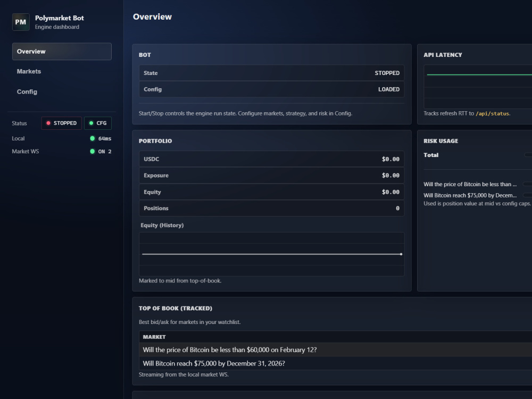Click the green Local latency indicator dot
This screenshot has height=399, width=532.
click(x=92, y=138)
